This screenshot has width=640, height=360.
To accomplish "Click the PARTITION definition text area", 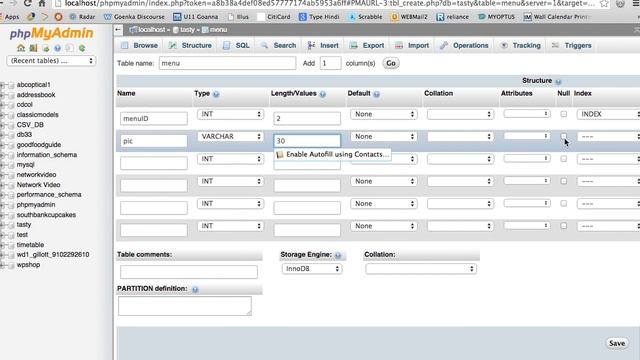I will pos(185,306).
